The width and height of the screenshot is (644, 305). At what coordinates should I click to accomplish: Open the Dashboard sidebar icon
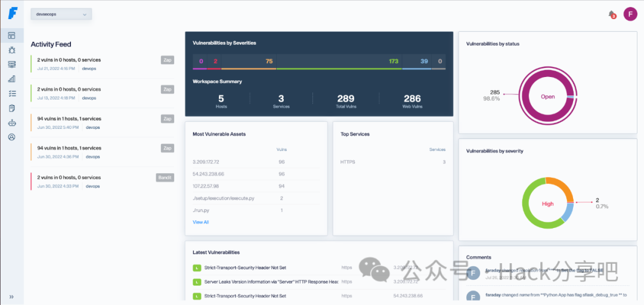(x=12, y=36)
